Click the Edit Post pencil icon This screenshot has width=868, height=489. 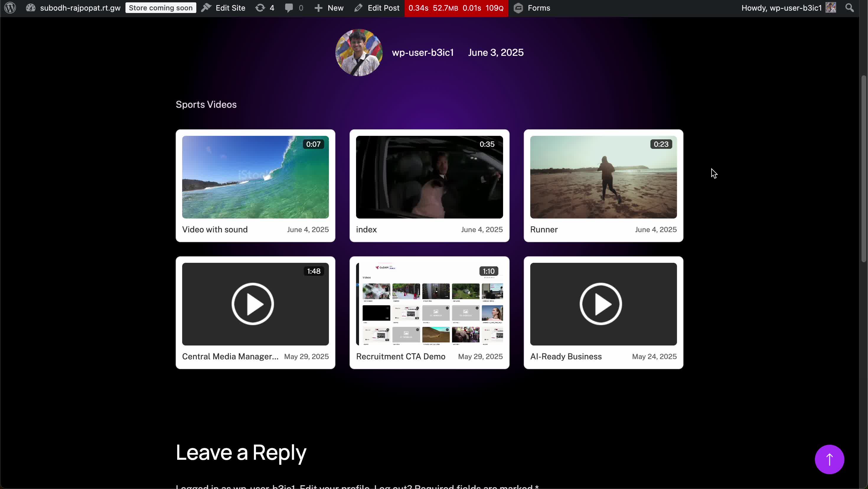click(x=358, y=8)
